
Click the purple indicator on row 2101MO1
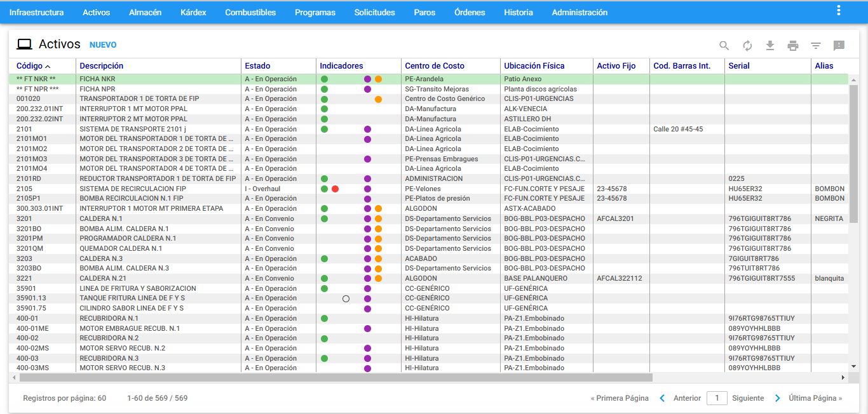(367, 139)
